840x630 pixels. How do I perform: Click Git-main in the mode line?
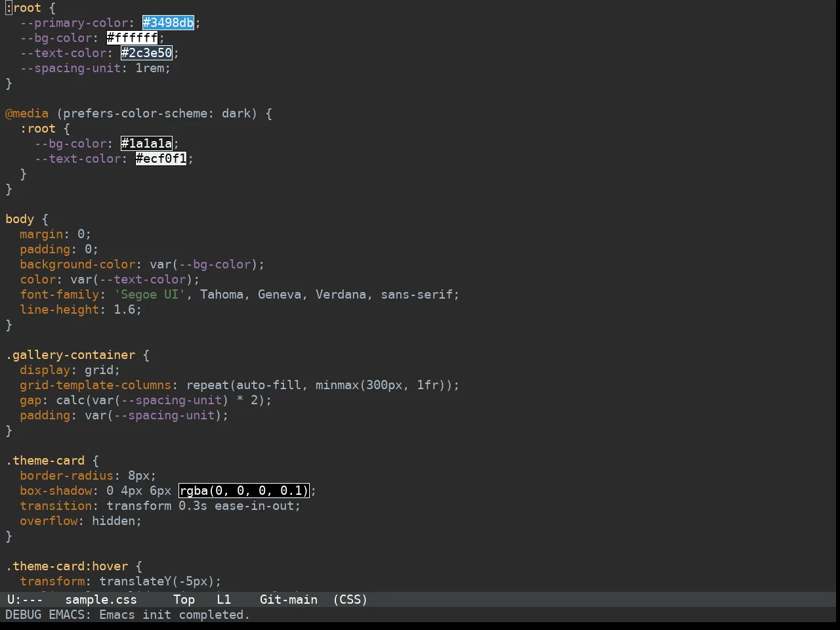pyautogui.click(x=289, y=600)
